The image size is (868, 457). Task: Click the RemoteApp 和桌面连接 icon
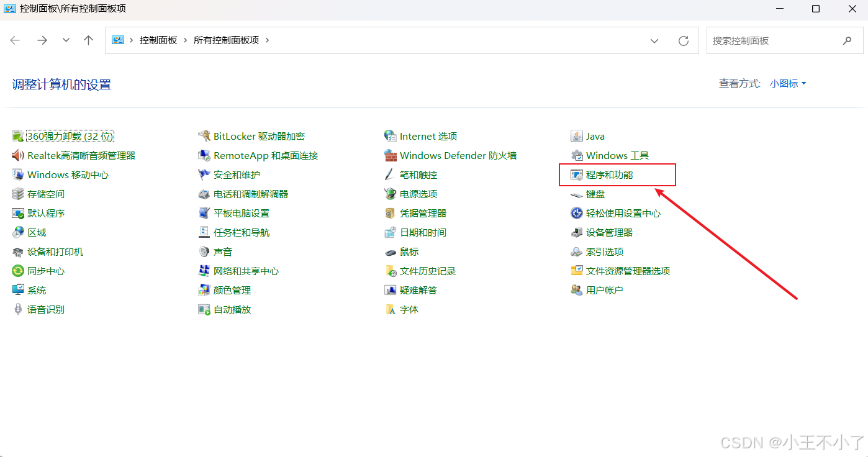(x=204, y=155)
